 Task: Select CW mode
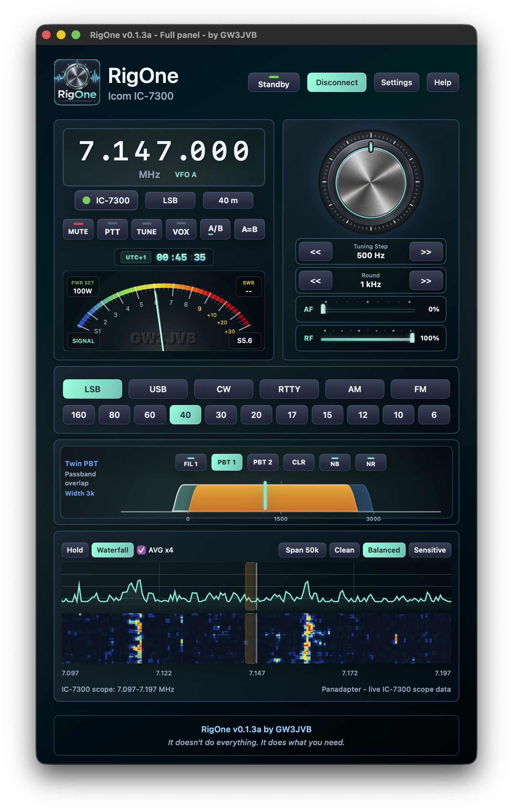pos(224,389)
